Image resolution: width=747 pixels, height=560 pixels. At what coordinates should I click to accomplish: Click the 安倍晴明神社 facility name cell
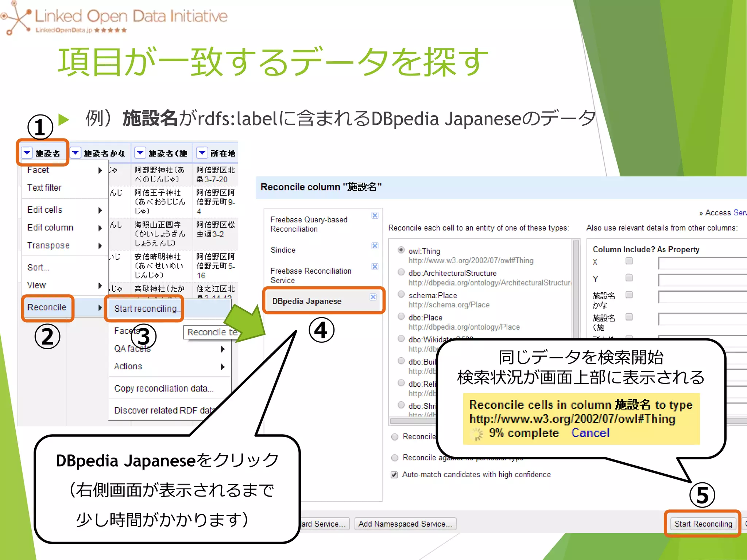pyautogui.click(x=162, y=266)
